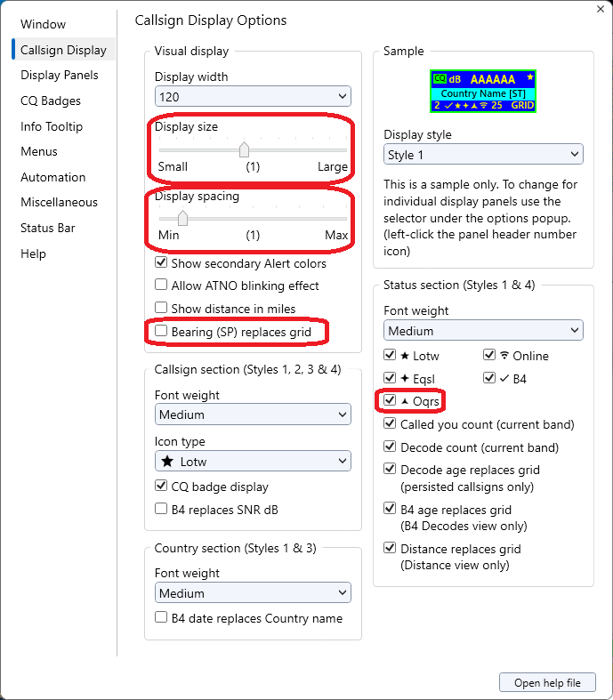Enable Allow ATNO blinking effect

click(x=161, y=285)
